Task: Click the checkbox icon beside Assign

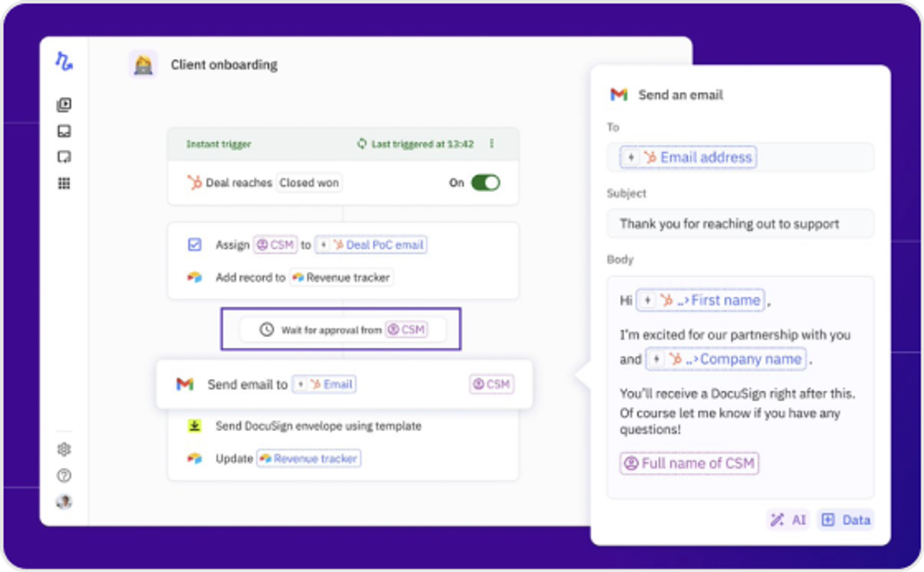Action: pos(195,245)
